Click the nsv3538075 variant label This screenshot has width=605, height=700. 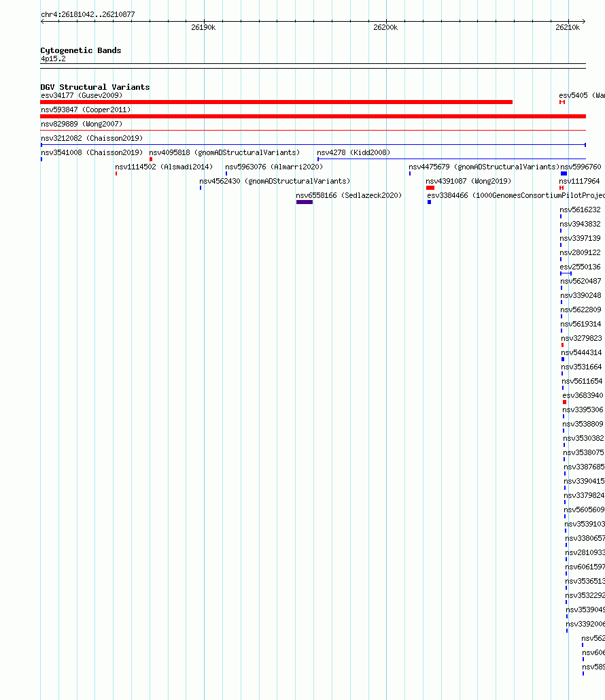click(x=583, y=452)
